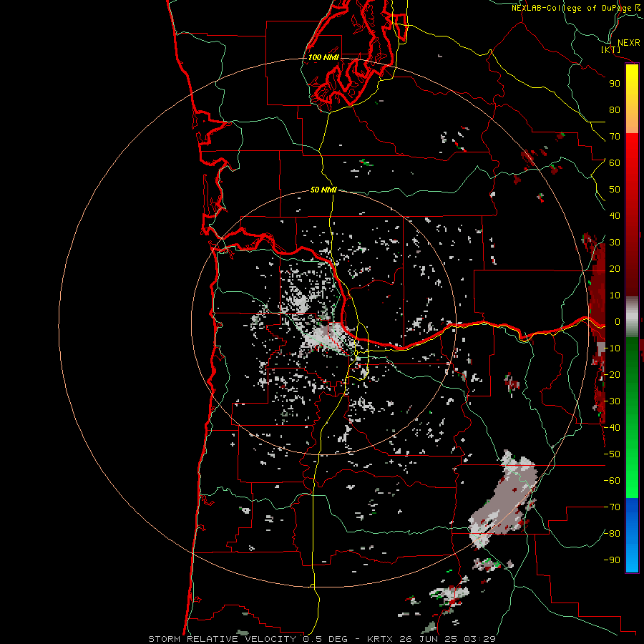
Task: Click the "40" positive scale value
Action: (x=615, y=216)
